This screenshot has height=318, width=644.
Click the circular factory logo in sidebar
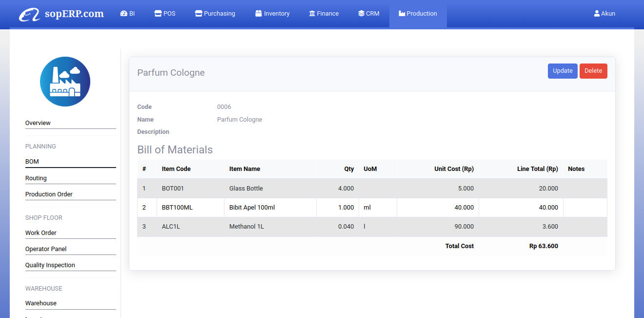coord(65,81)
